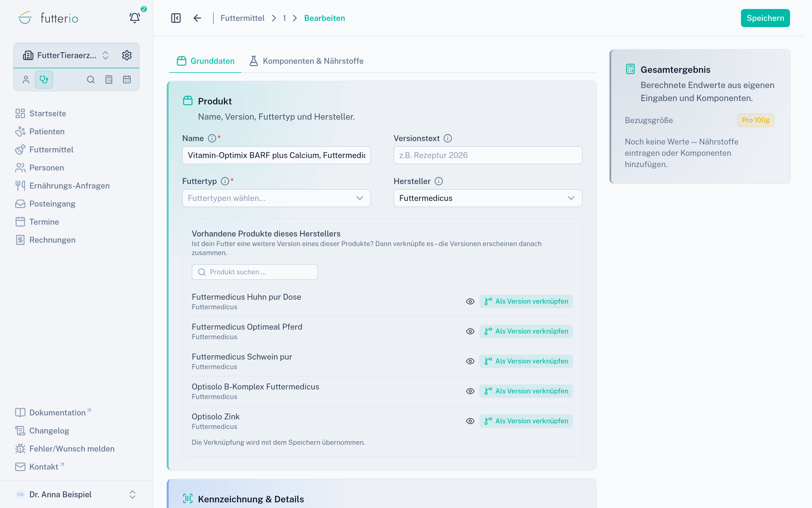The height and width of the screenshot is (508, 812).
Task: Open Ernährungs-Anfragen
Action: (62, 186)
